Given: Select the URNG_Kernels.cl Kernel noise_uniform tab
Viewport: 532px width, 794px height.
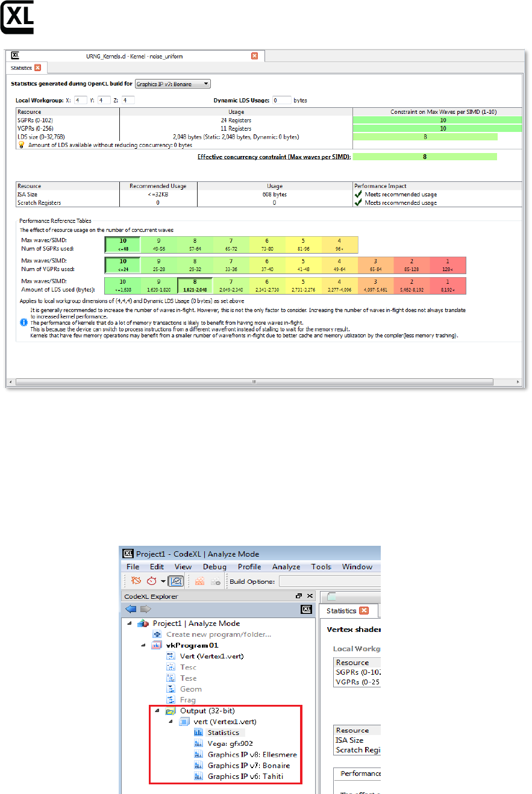Looking at the screenshot, I should point(136,55).
